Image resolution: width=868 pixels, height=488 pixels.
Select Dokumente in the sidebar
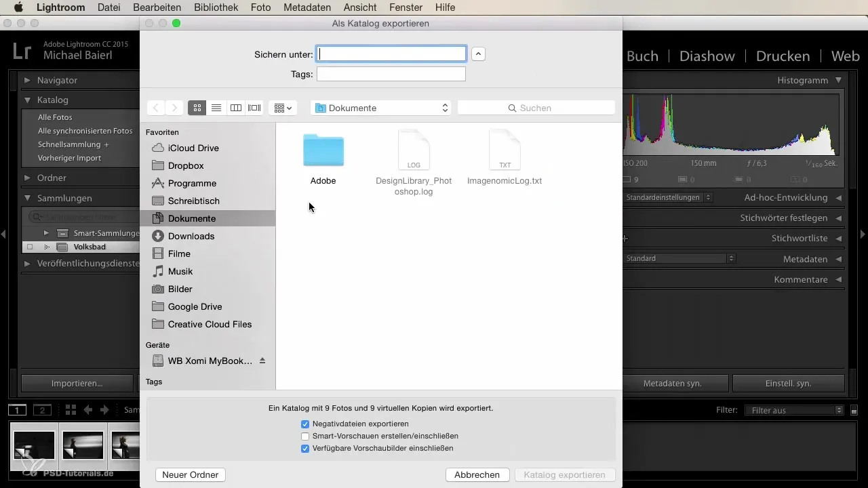click(x=208, y=218)
